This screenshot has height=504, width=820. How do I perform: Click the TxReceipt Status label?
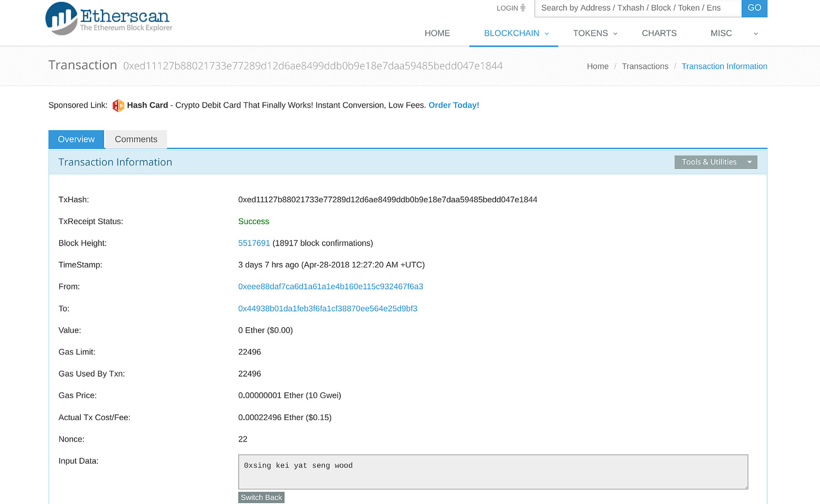tap(91, 222)
